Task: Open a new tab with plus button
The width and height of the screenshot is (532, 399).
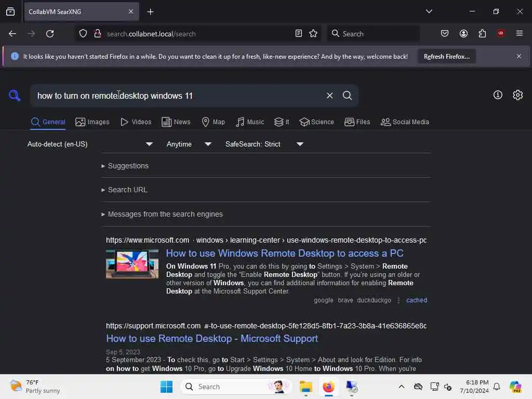Action: (150, 12)
